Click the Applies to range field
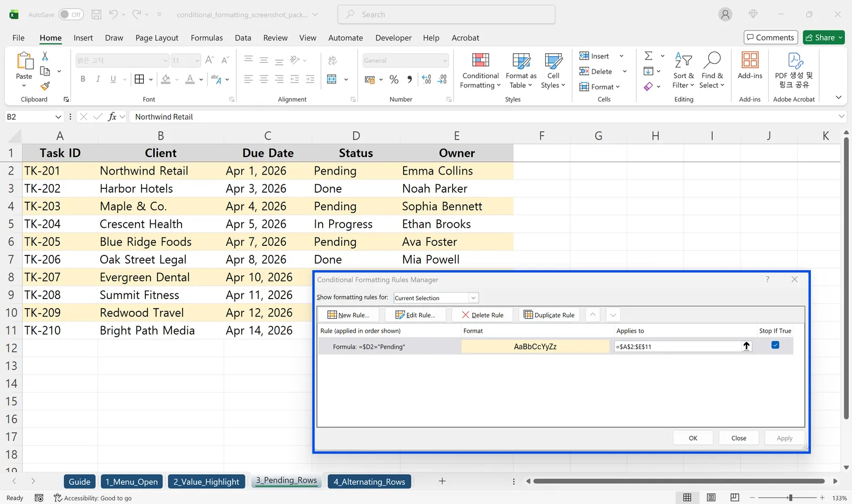 tap(678, 346)
